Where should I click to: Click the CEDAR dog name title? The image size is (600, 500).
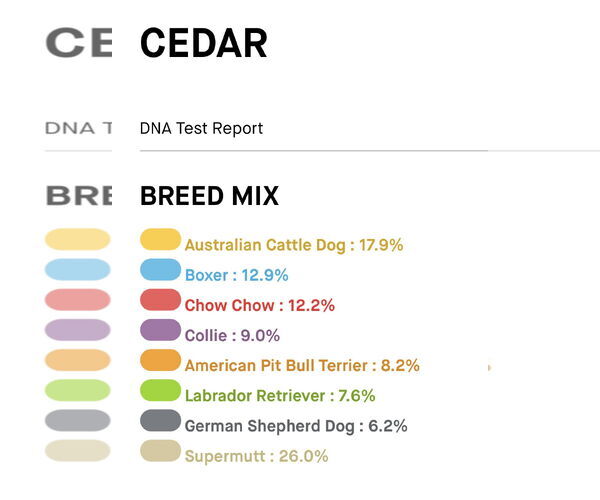[204, 44]
